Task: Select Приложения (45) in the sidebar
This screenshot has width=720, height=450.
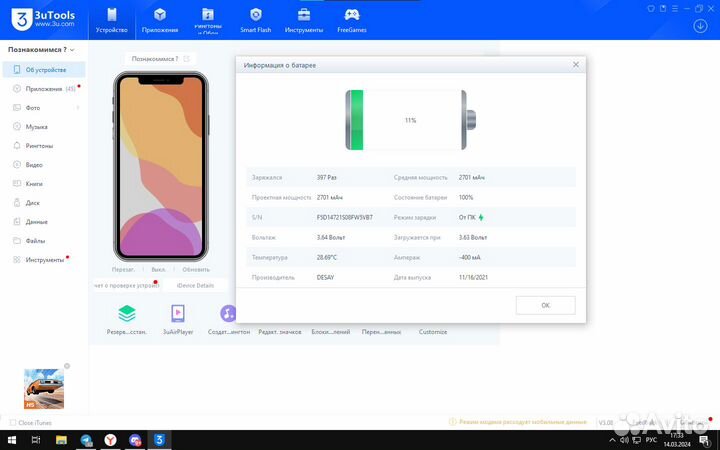Action: (x=44, y=89)
